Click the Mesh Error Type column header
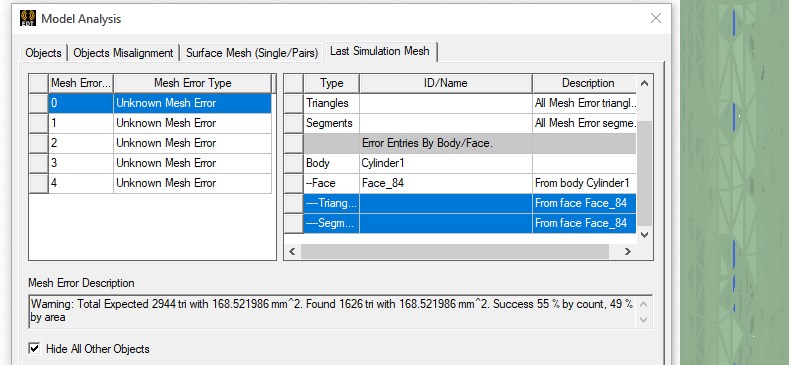Screen dimensions: 792x365 (x=192, y=83)
